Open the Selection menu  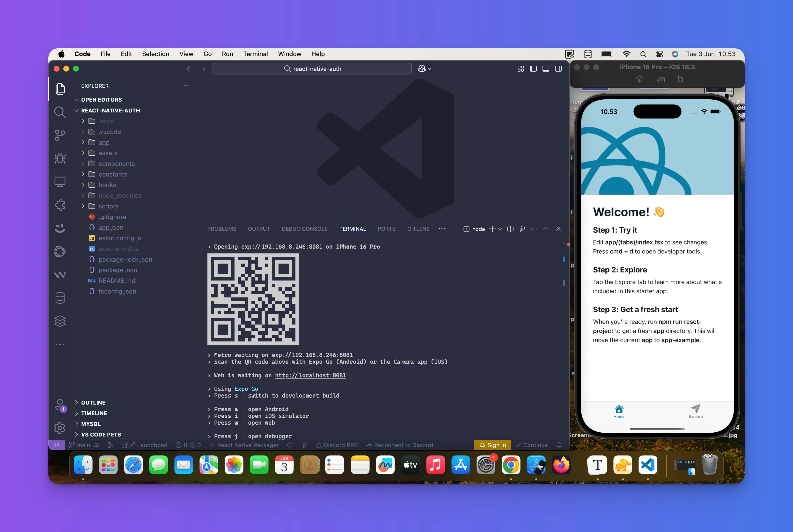(x=155, y=54)
